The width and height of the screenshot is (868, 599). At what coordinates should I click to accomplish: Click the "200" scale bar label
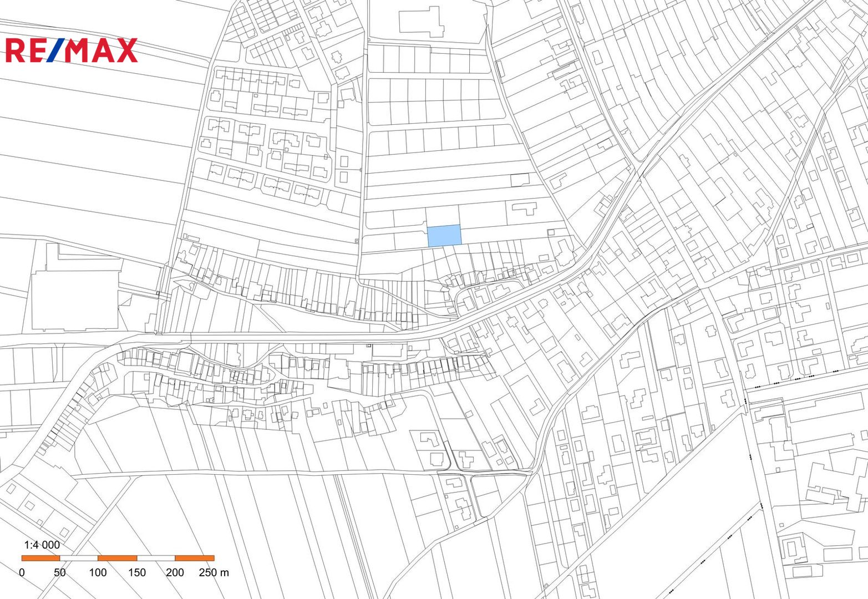pos(175,572)
